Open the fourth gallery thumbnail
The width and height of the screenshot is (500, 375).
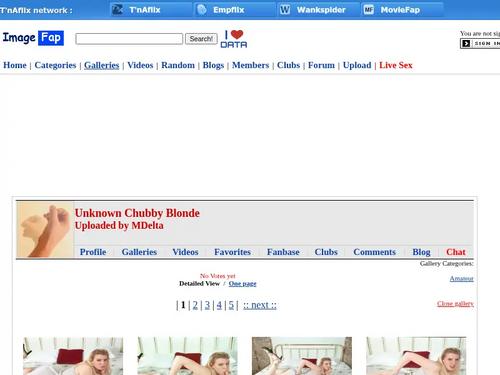[x=416, y=356]
